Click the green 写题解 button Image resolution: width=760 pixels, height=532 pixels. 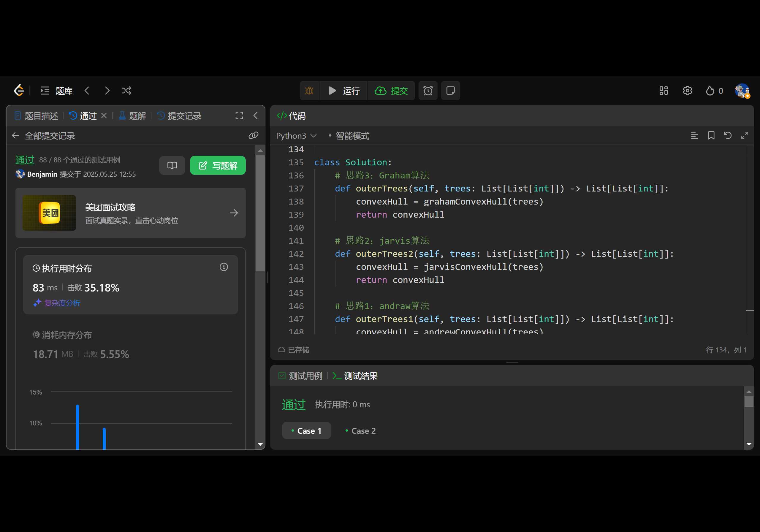point(218,166)
